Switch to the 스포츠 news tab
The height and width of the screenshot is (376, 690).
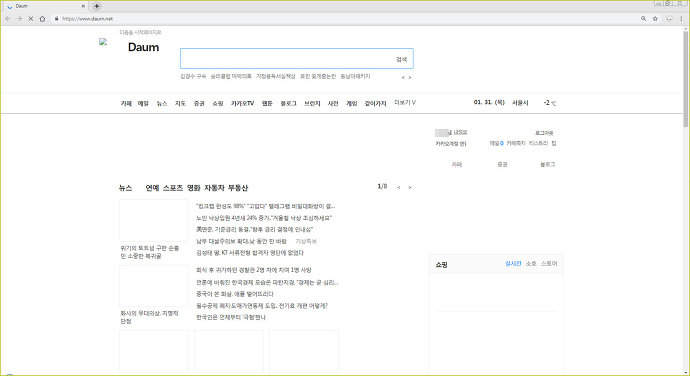tap(173, 188)
